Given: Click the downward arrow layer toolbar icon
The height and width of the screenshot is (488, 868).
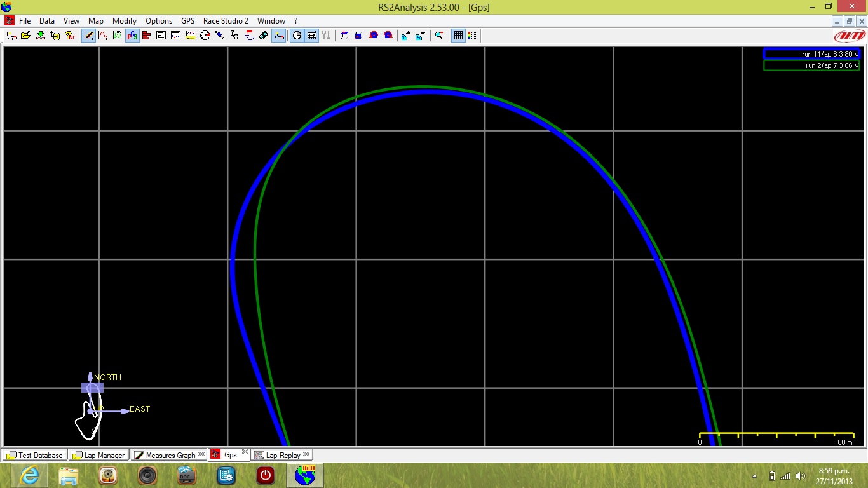Looking at the screenshot, I should (x=420, y=36).
